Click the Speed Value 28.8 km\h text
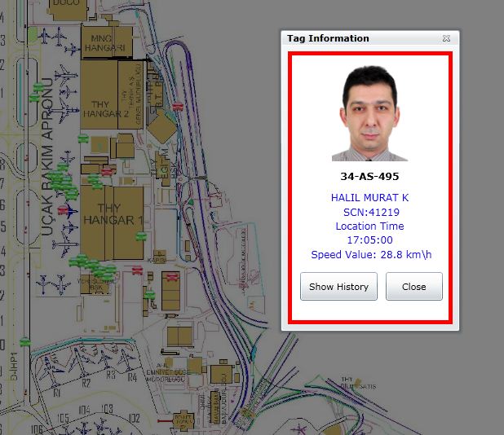This screenshot has height=435, width=504. tap(370, 255)
